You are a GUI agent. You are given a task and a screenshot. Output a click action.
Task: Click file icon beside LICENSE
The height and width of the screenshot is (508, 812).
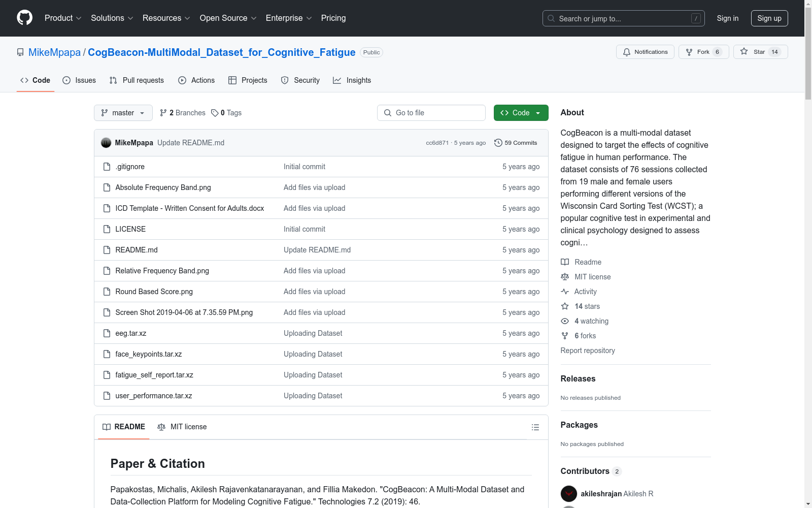tap(107, 229)
